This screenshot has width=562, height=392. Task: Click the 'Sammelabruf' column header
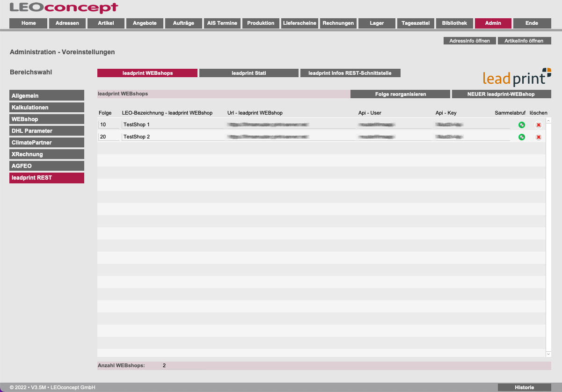click(x=510, y=113)
